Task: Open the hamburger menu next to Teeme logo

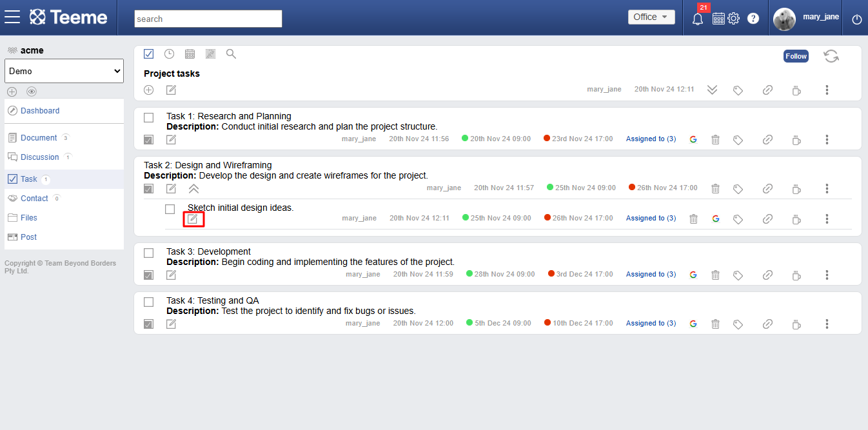Action: pos(12,17)
